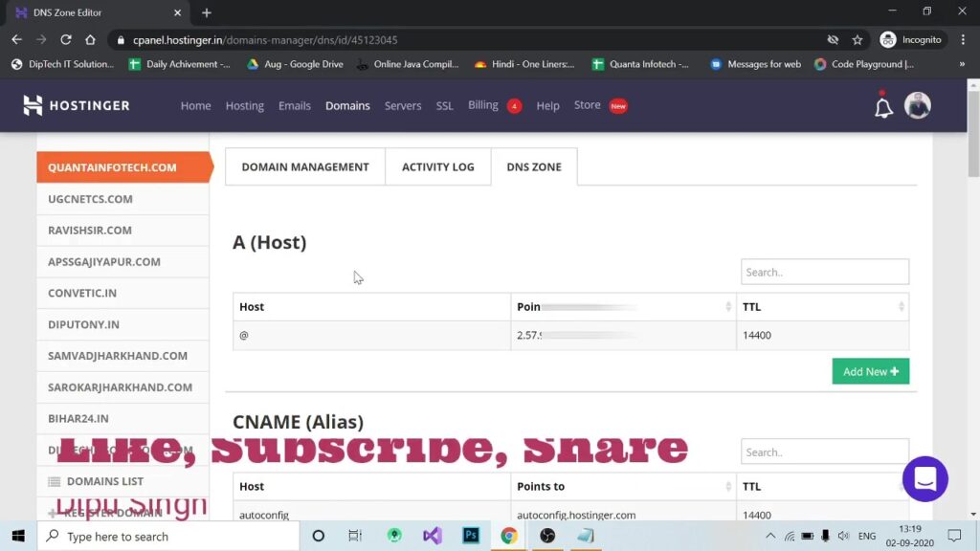
Task: Click the browser address bar URL
Action: (265, 40)
